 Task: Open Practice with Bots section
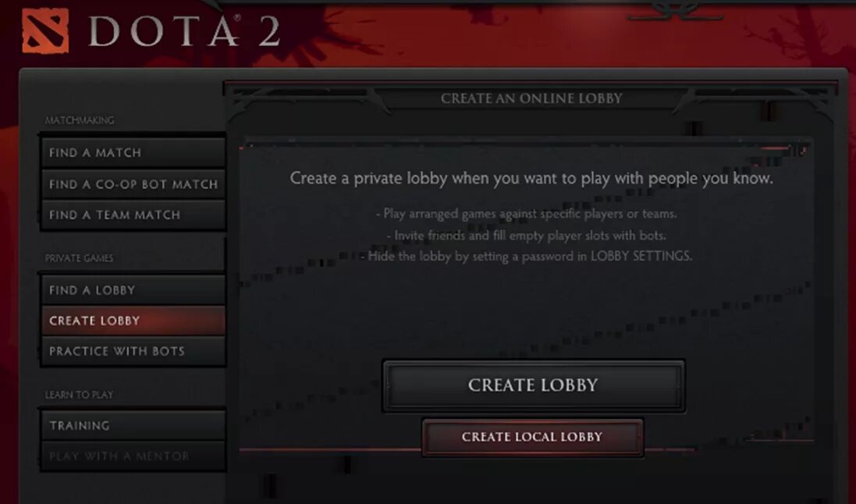click(x=133, y=352)
